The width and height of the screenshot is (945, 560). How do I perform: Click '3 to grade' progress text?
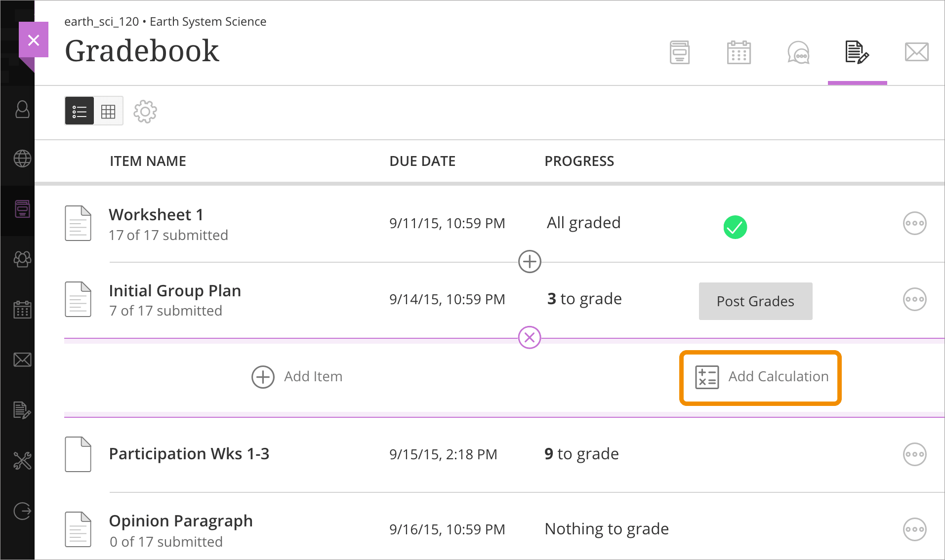584,299
